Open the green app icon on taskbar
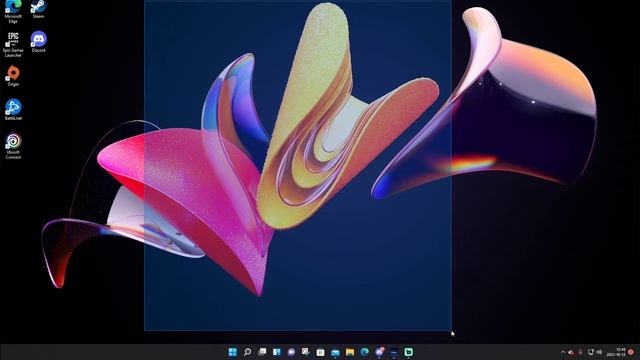This screenshot has height=360, width=640. [x=408, y=352]
